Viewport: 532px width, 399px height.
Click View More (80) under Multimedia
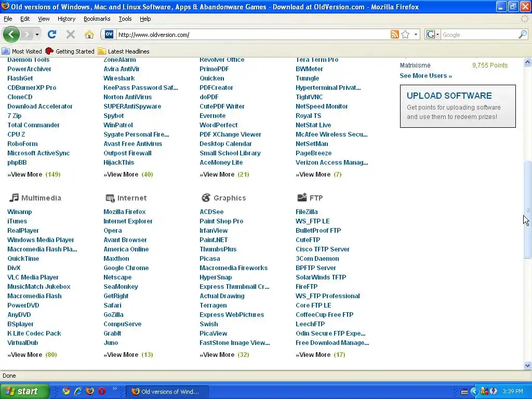pyautogui.click(x=32, y=354)
